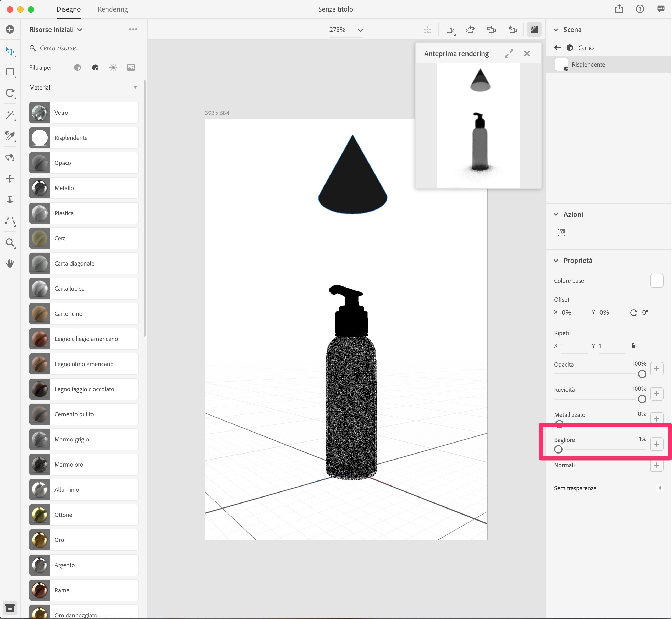Click the Bagliore slider handle

(558, 449)
